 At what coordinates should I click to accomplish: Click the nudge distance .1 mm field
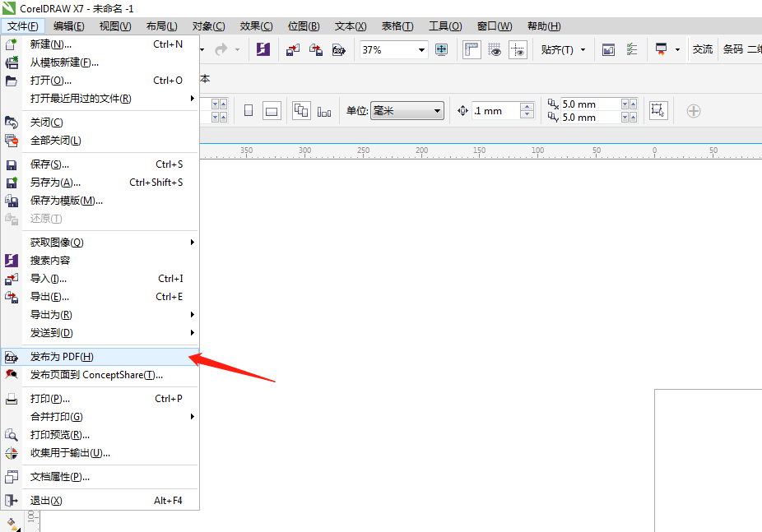click(x=496, y=111)
